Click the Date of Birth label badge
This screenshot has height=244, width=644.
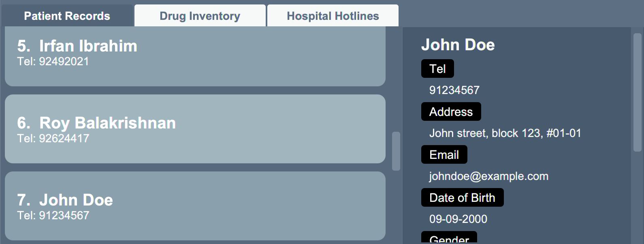click(463, 197)
